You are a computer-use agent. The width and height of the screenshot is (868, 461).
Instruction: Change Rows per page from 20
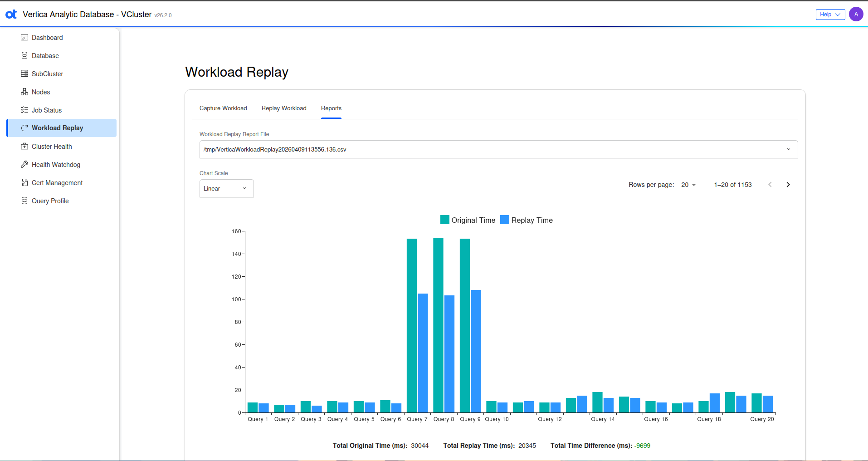coord(688,185)
